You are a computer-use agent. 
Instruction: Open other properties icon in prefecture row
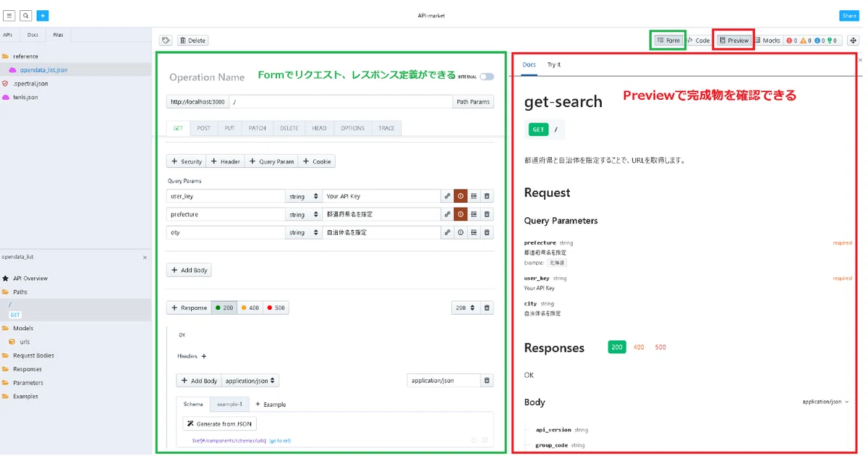coord(474,214)
